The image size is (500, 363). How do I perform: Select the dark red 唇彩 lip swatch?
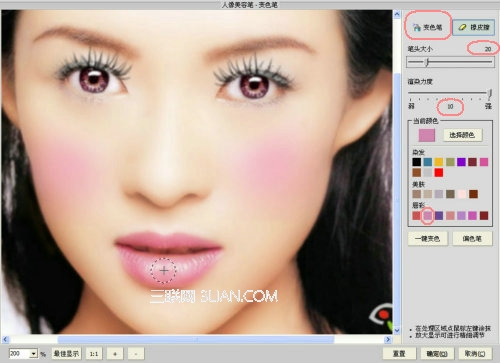click(x=484, y=215)
